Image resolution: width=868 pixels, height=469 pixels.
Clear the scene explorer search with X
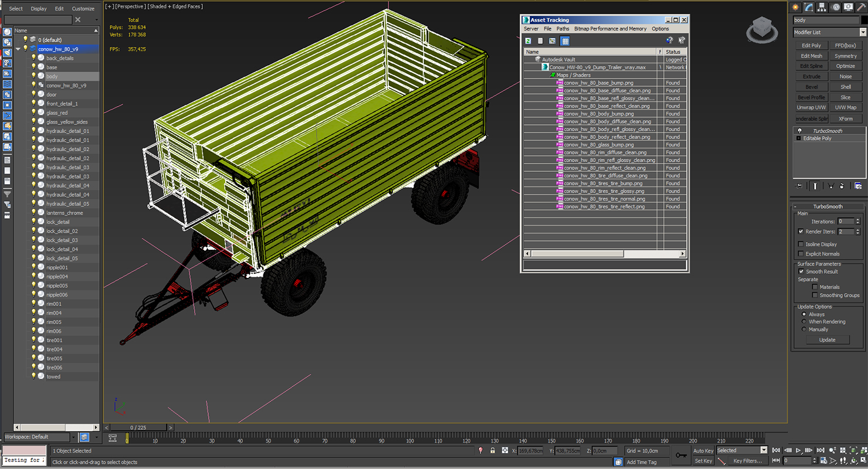pyautogui.click(x=77, y=20)
